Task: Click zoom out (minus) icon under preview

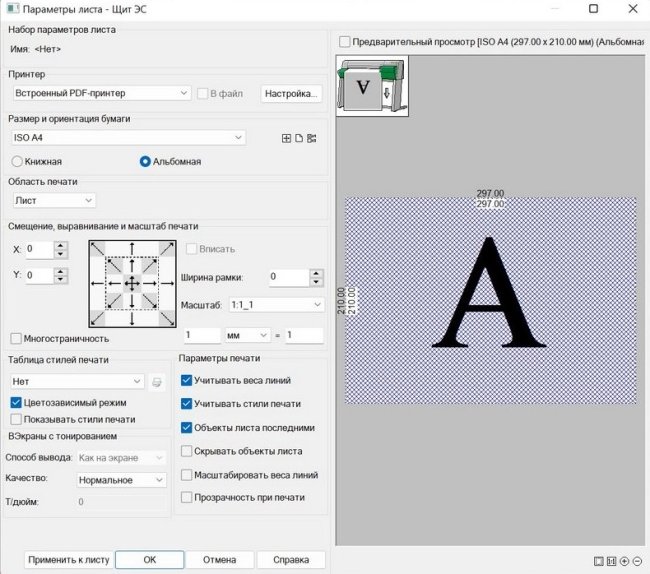Action: click(637, 562)
